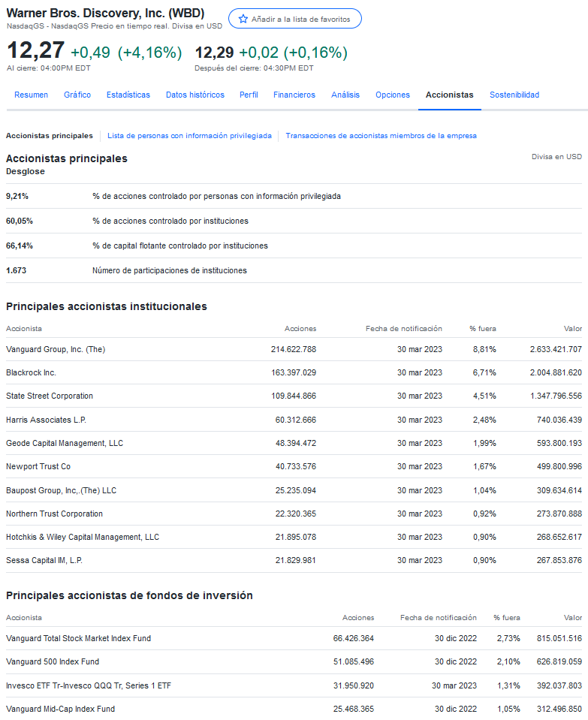The height and width of the screenshot is (720, 588).
Task: Click the 1.673 institutions count value
Action: pos(16,270)
